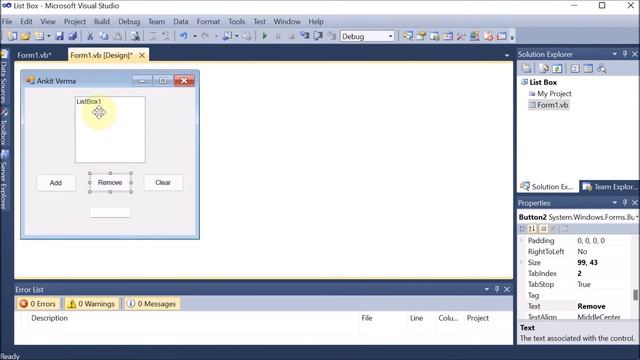The image size is (640, 360).
Task: Click the Properties panel vertical scrollbar
Action: (635, 295)
